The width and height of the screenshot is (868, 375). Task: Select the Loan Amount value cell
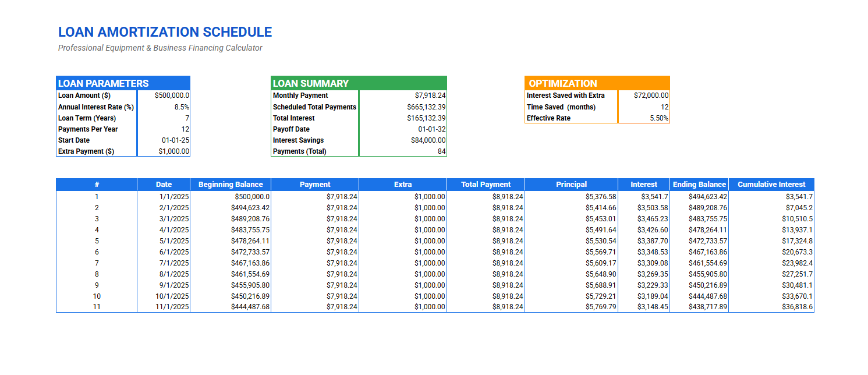(x=165, y=95)
